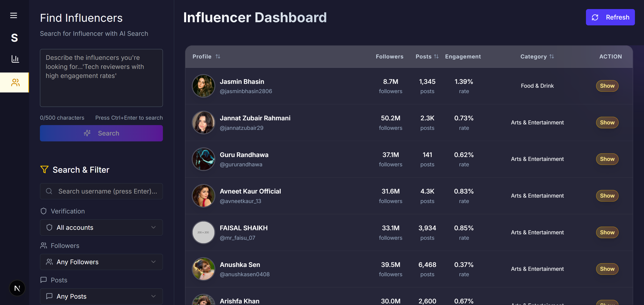Show Guru Randhawa's details
This screenshot has width=644, height=305.
coord(607,159)
